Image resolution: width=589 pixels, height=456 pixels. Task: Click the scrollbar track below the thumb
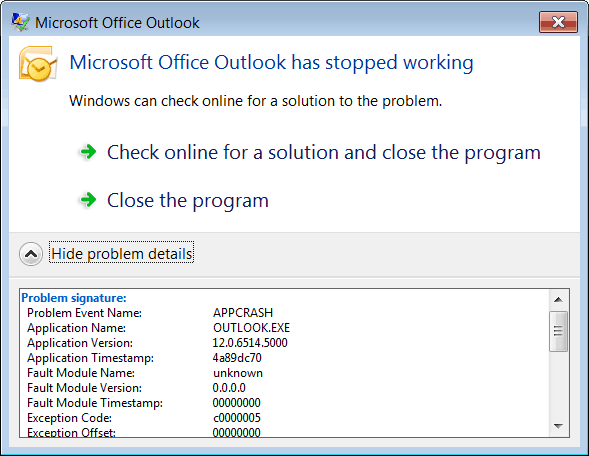pos(558,384)
